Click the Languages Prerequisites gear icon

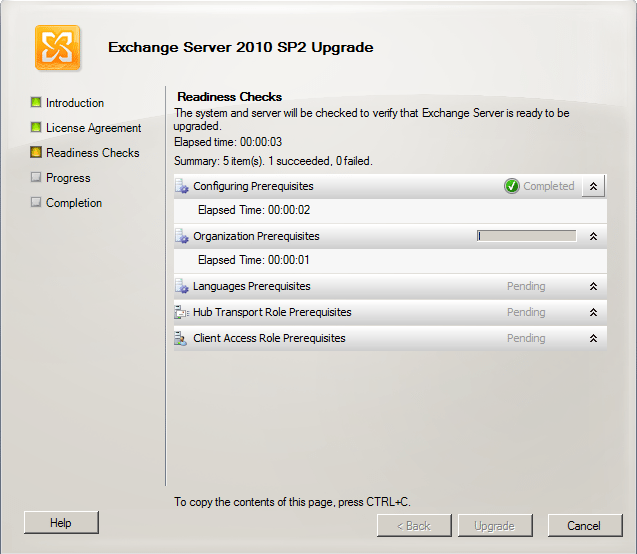(x=182, y=287)
